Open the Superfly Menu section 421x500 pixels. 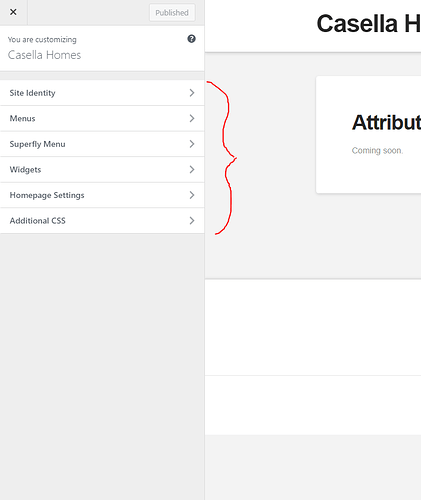(102, 144)
